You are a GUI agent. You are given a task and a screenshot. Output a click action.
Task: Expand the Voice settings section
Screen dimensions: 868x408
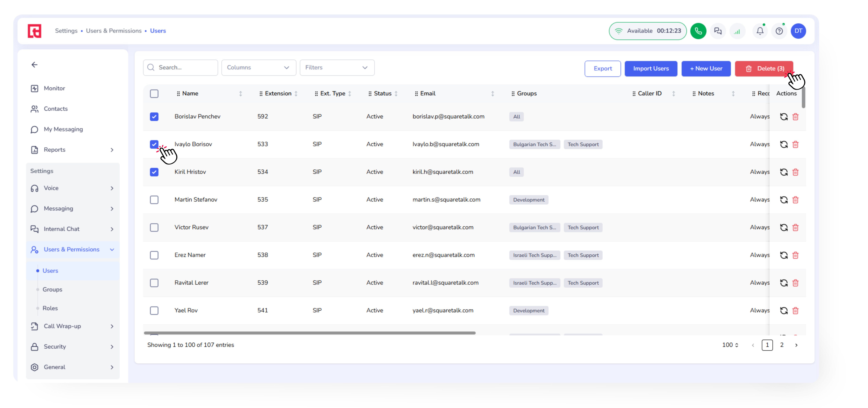[x=72, y=188]
